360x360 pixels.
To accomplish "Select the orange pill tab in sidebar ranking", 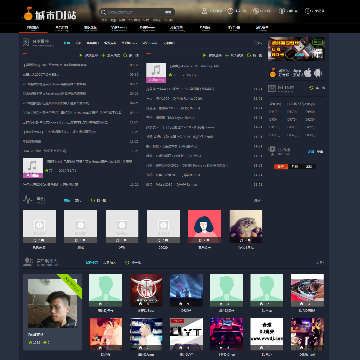I will pos(281,166).
